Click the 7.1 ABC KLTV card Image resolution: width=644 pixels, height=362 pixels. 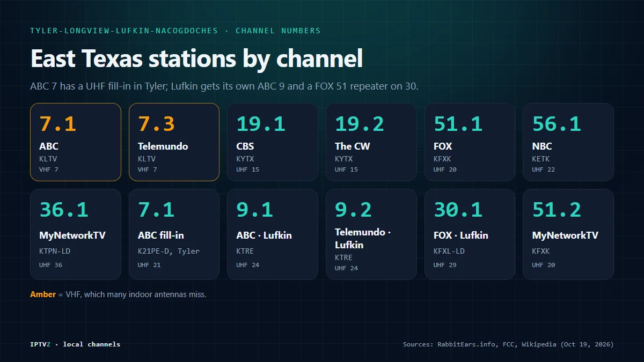pyautogui.click(x=76, y=142)
